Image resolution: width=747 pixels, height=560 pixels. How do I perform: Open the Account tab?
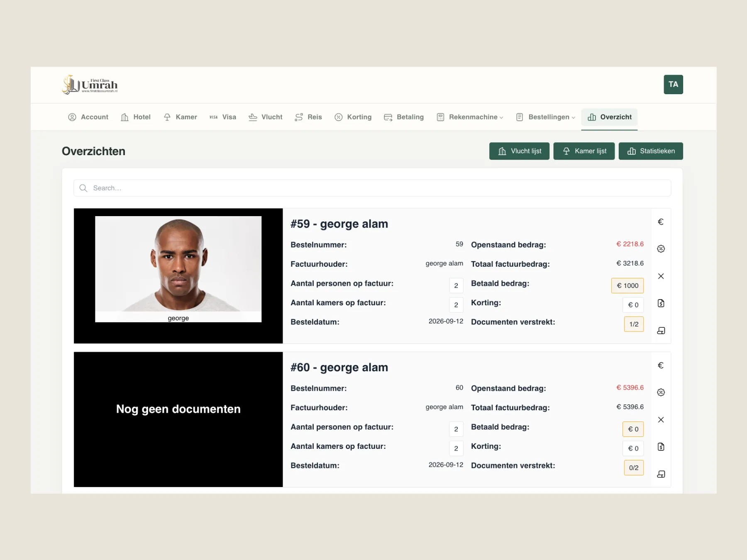click(x=88, y=117)
